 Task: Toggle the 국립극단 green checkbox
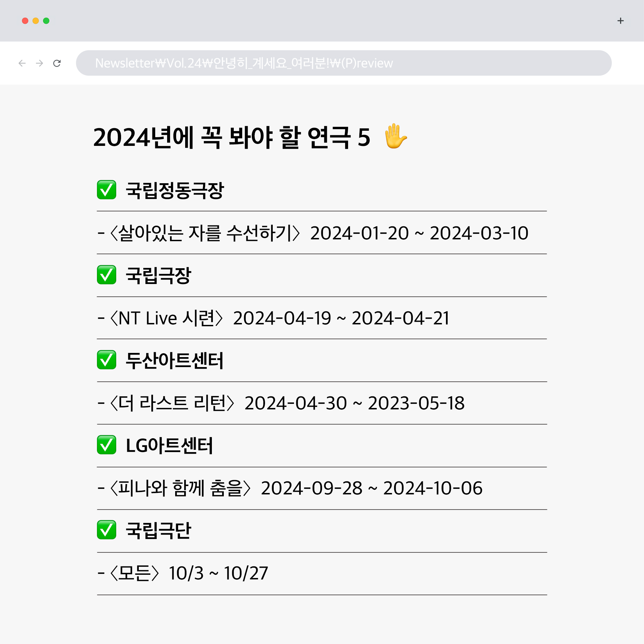(106, 530)
